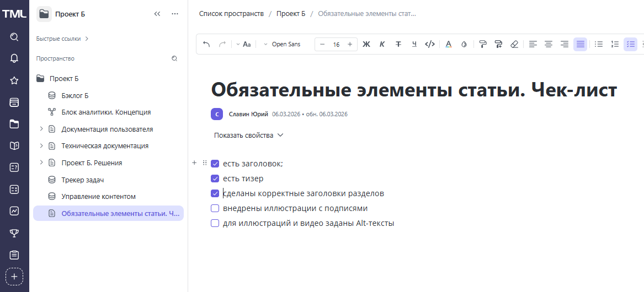Open the knowledge base book icon
Screen dimensions: 644x292
tap(14, 145)
